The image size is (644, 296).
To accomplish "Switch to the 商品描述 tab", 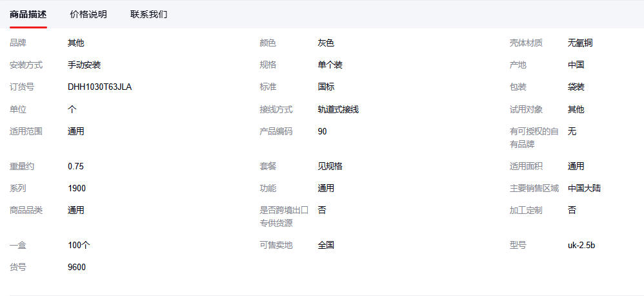I will (x=28, y=14).
